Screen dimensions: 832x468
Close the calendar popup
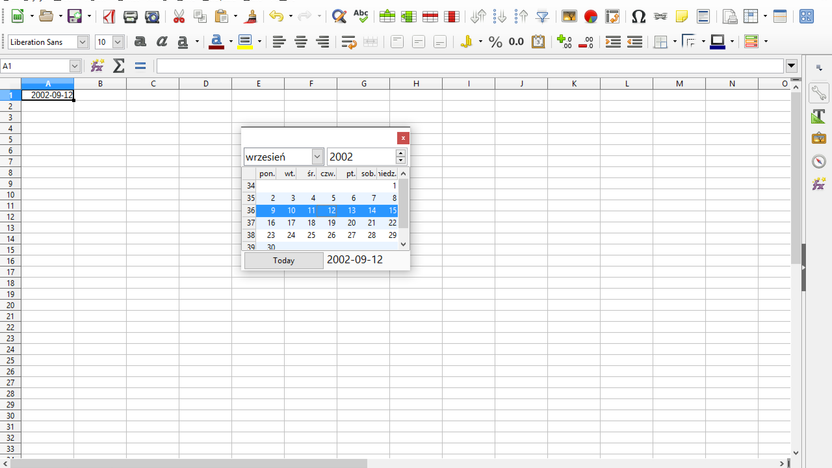pyautogui.click(x=403, y=138)
